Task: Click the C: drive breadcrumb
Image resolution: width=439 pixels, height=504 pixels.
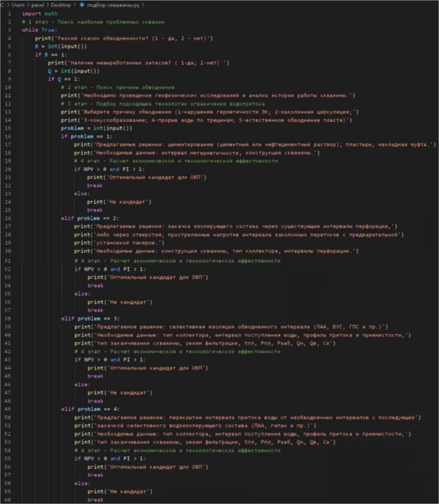Action: [3, 5]
